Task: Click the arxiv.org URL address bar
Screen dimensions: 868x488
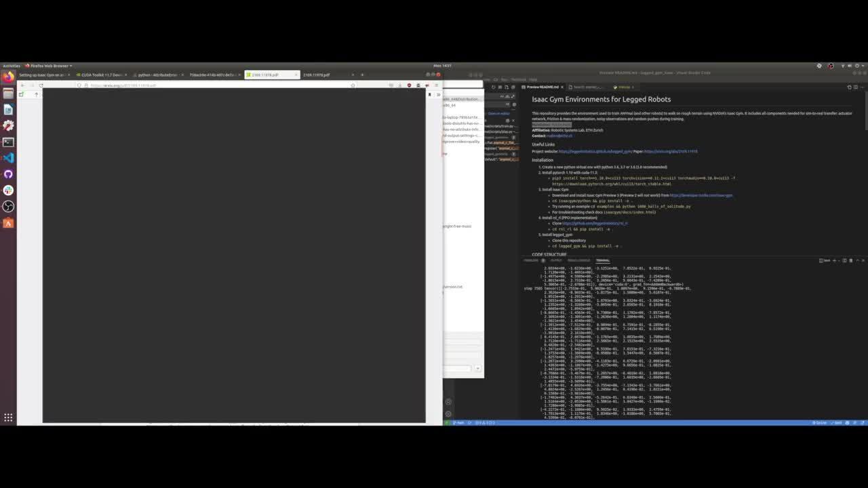Action: point(217,85)
